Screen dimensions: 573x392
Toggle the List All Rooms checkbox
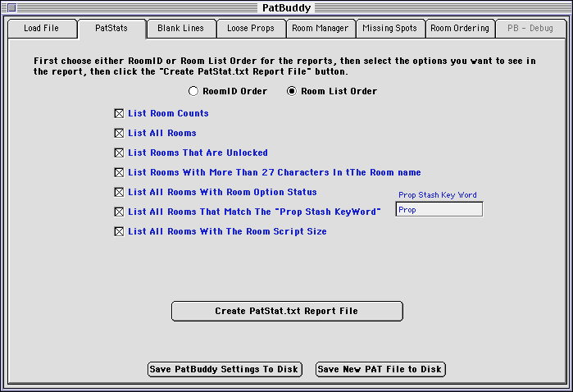coord(120,133)
